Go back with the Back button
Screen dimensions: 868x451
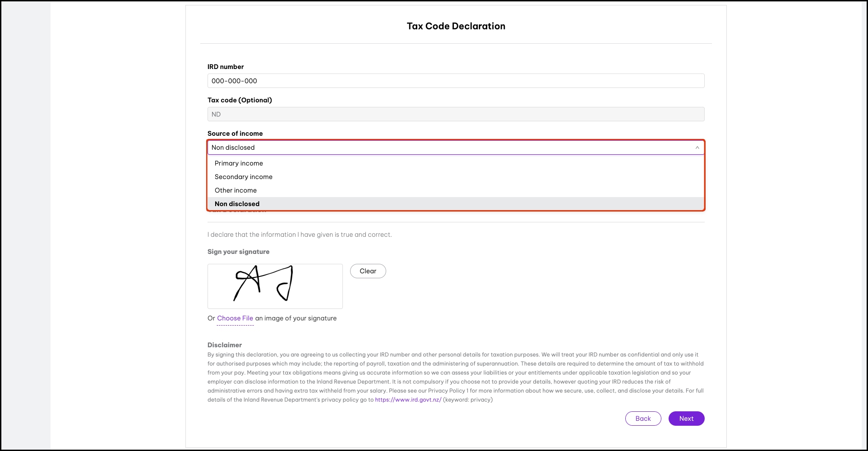pyautogui.click(x=643, y=419)
